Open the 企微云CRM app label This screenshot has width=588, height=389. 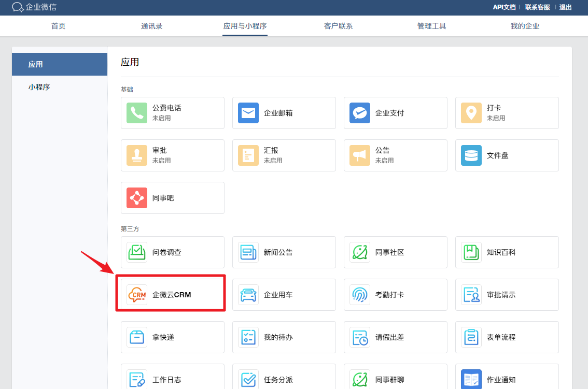pos(172,295)
